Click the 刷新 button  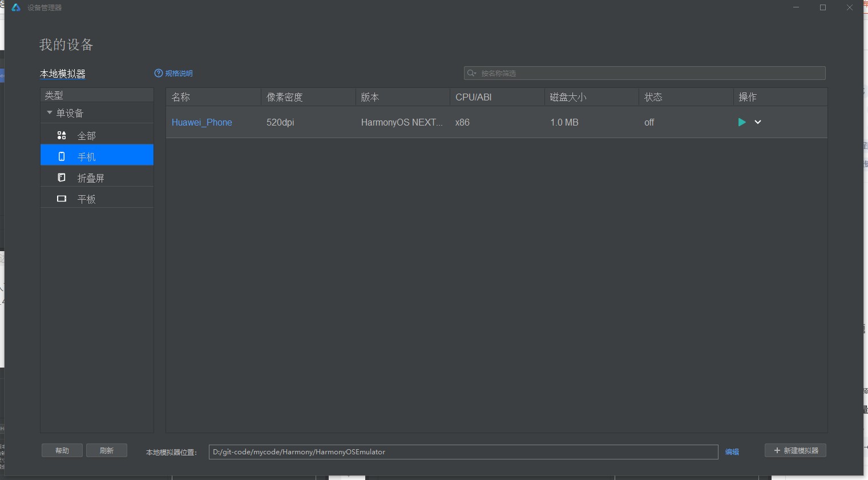[107, 451]
